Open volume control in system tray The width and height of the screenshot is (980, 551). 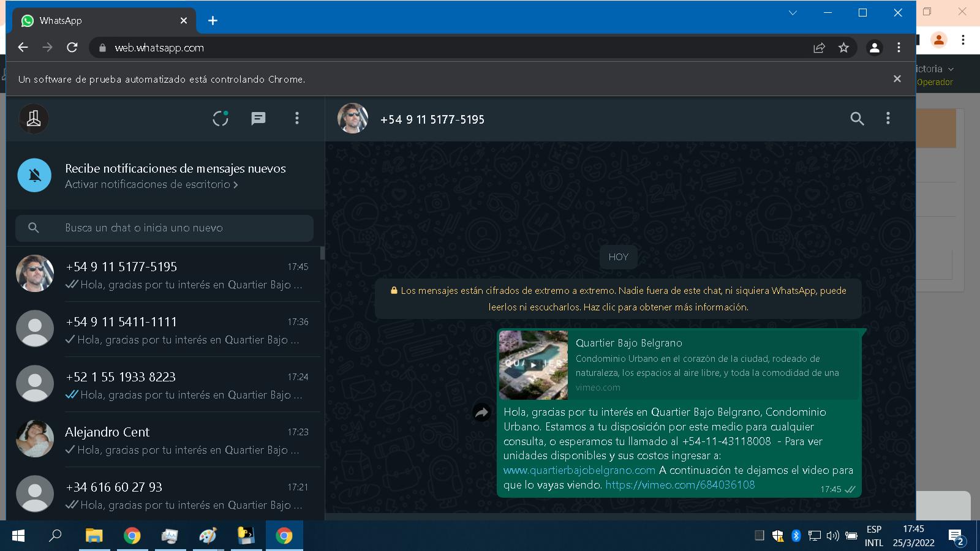coord(832,536)
